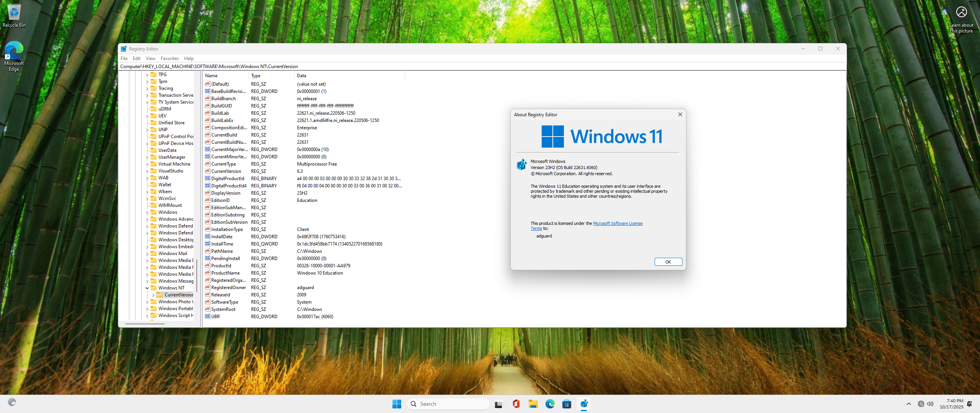Show hidden icons tray chevron

tap(909, 404)
